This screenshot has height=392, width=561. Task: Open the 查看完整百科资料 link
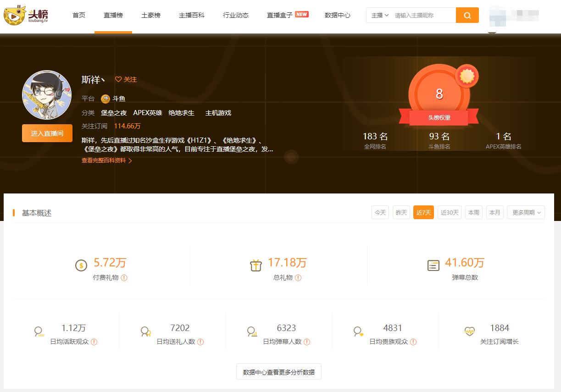[x=104, y=161]
